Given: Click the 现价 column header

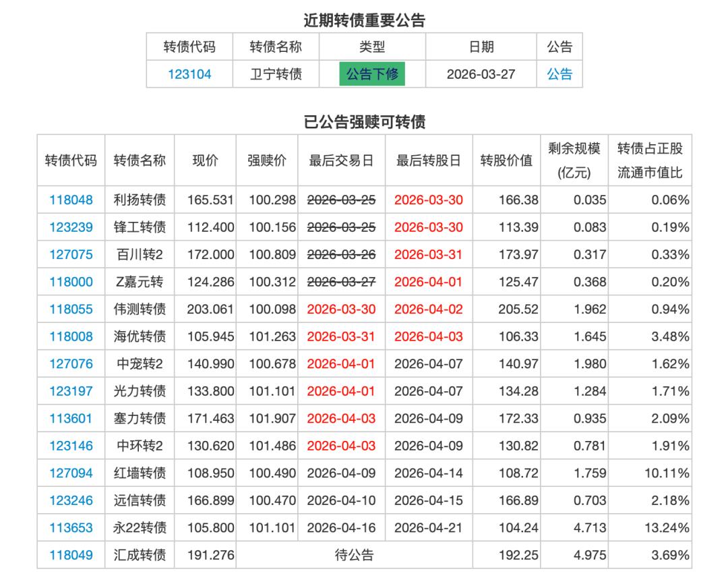Looking at the screenshot, I should (205, 160).
